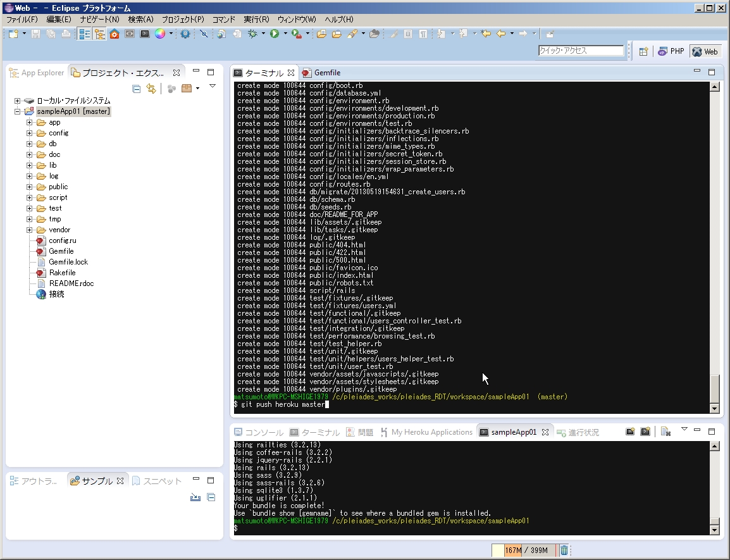Screen dimensions: 730x560
Task: Click the Forward navigation arrow
Action: 523,34
